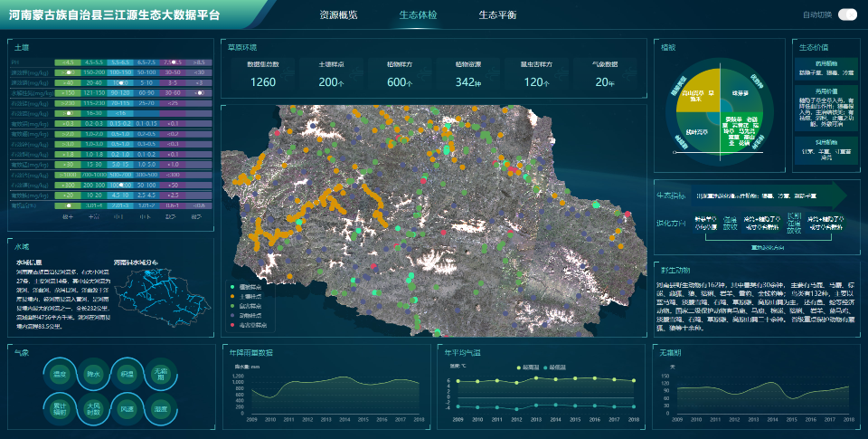Click the 湿度 weather circle icon
Image resolution: width=868 pixels, height=439 pixels.
click(160, 408)
